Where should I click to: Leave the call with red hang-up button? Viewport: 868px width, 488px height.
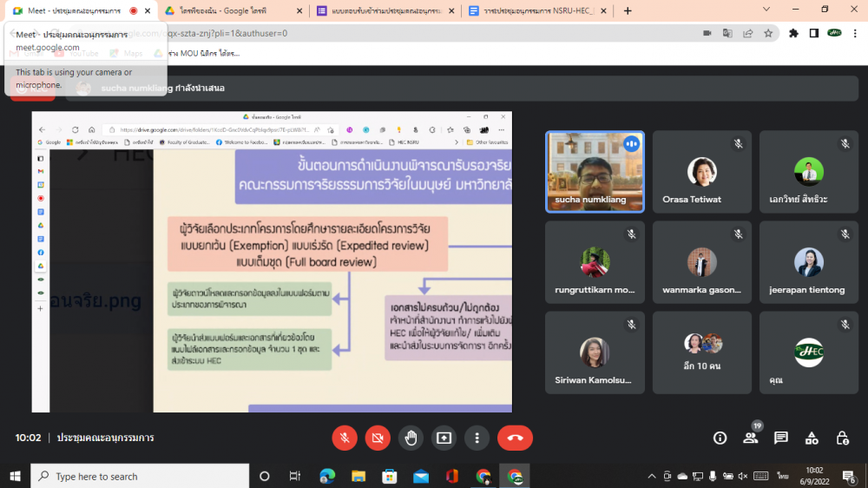tap(515, 438)
